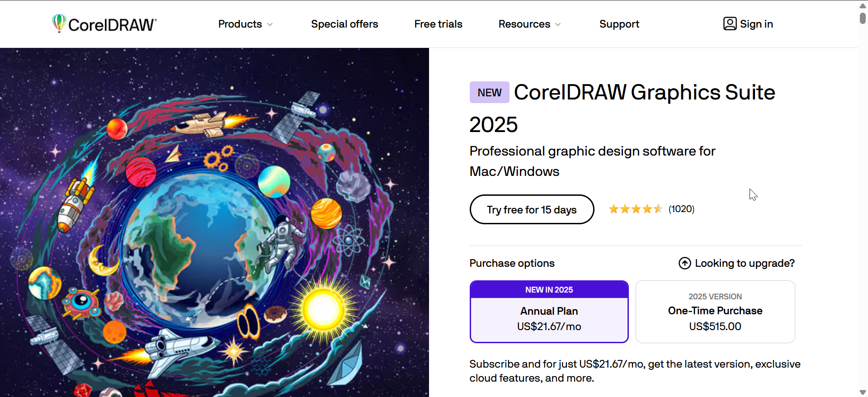Click Try free for 15 days button

pos(532,209)
